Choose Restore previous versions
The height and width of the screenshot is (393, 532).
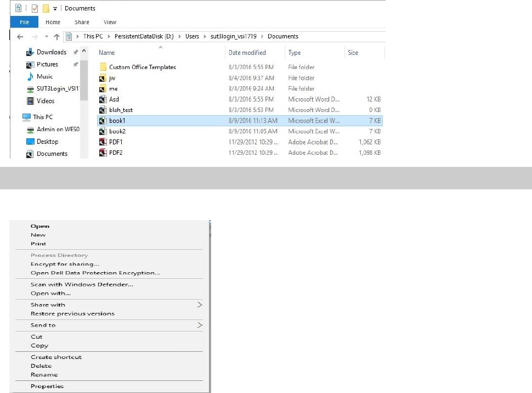[72, 313]
